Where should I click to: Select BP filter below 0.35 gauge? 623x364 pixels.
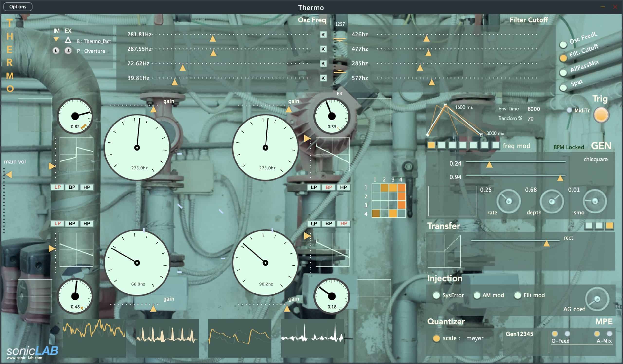[x=329, y=187]
